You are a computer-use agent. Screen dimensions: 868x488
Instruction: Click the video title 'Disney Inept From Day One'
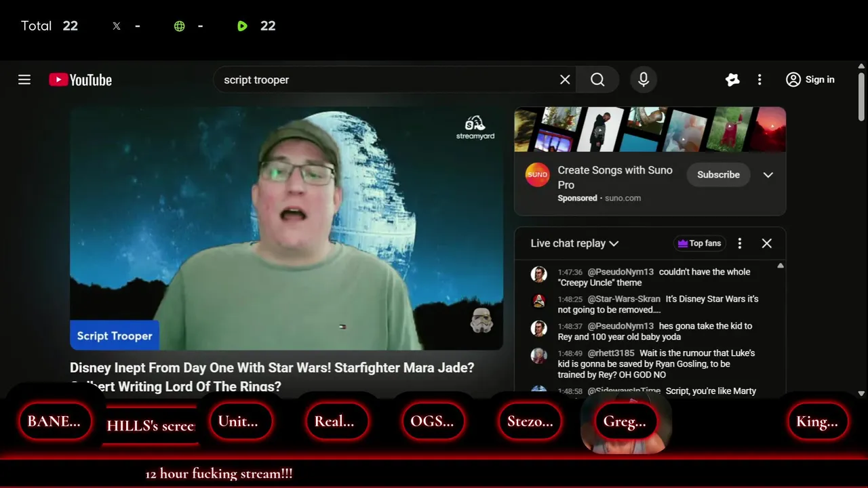click(x=272, y=377)
